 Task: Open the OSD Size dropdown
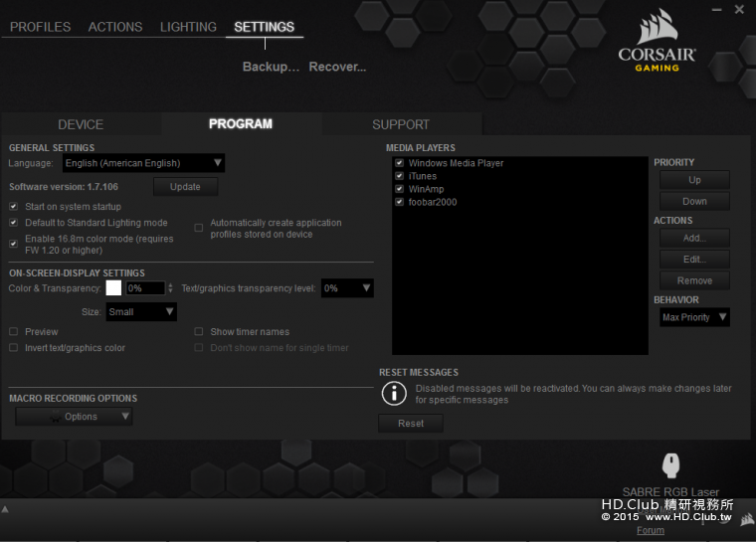141,312
